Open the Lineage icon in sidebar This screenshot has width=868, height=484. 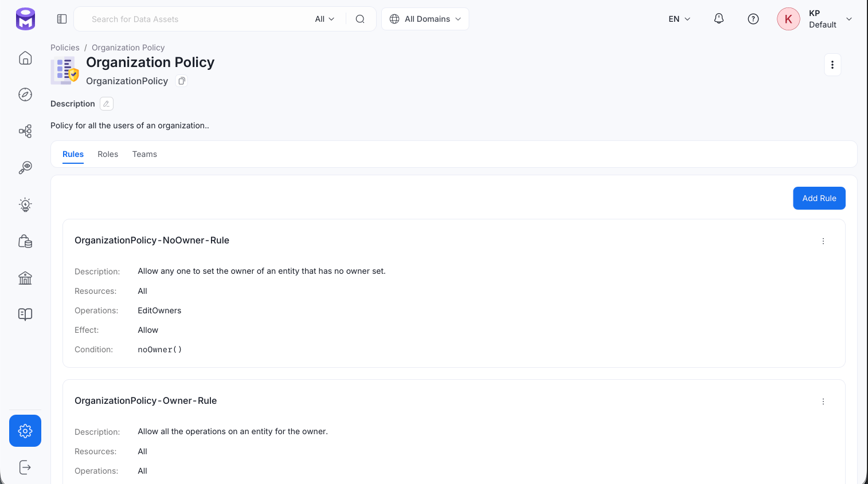click(x=25, y=131)
